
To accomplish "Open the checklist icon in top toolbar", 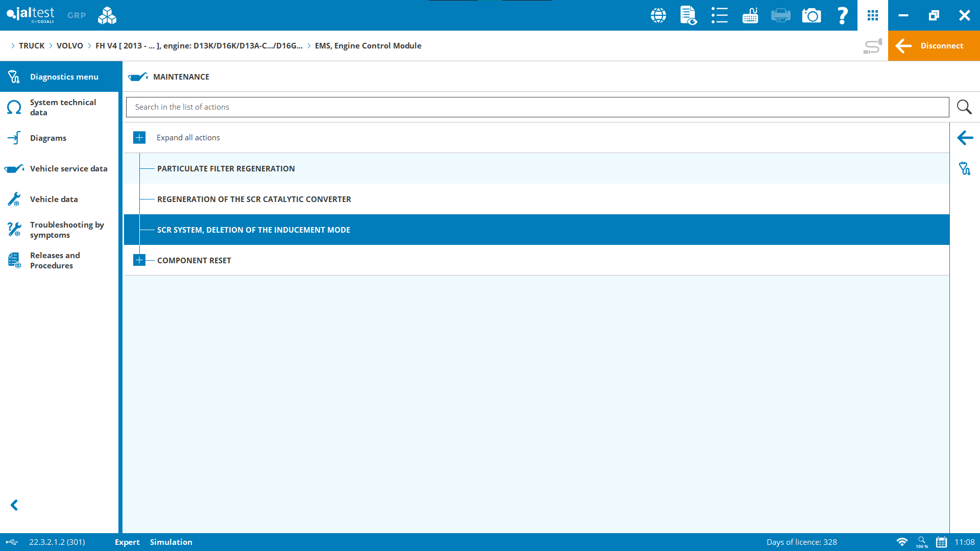I will point(720,15).
